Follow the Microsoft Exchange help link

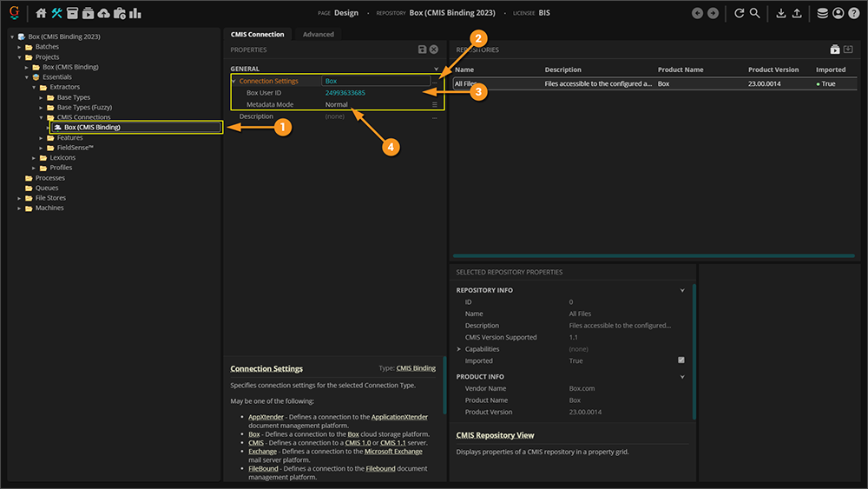click(393, 452)
